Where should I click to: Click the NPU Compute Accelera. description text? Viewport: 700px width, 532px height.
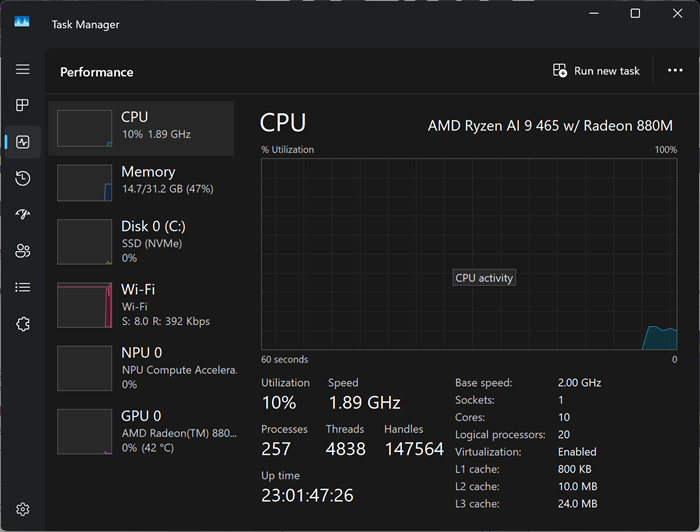click(179, 370)
